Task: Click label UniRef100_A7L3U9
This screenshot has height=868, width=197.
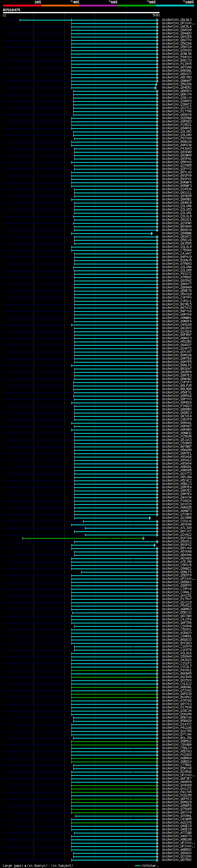Action: click(177, 528)
